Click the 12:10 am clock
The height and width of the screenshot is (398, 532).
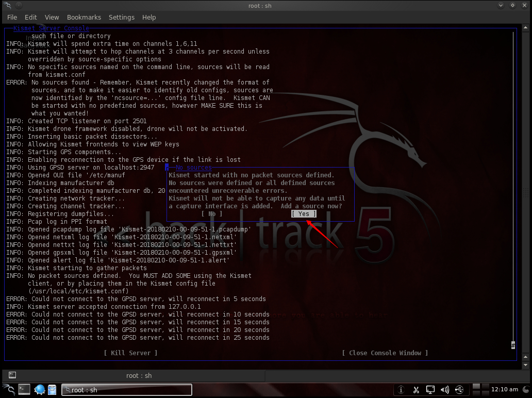click(505, 390)
